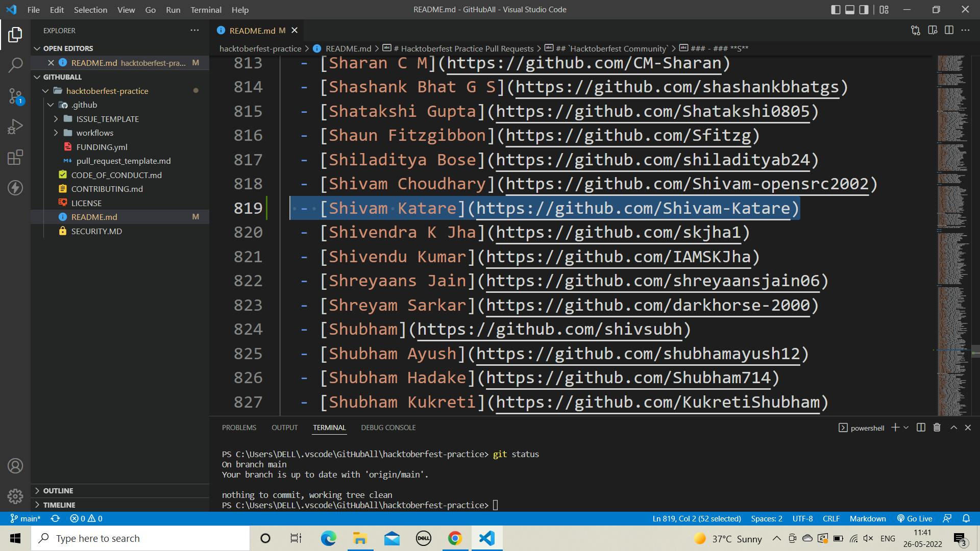Click the main* branch status item
Image resolution: width=980 pixels, height=551 pixels.
(26, 518)
